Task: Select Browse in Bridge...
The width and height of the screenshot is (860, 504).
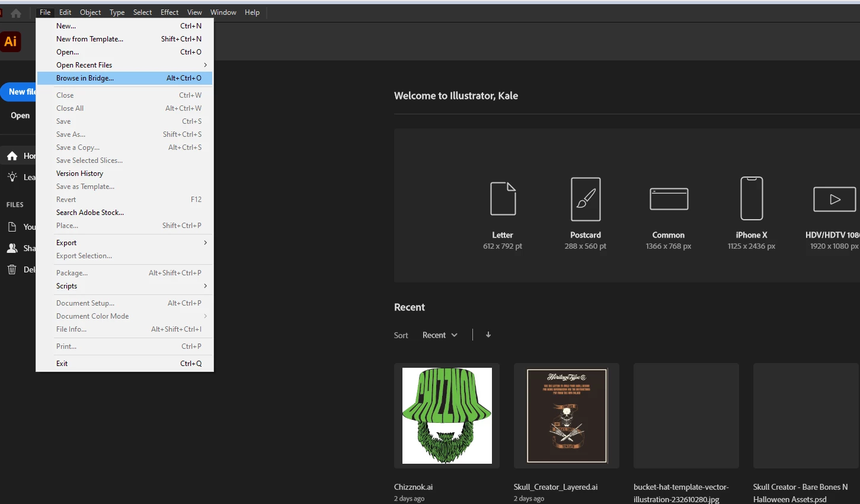Action: pos(124,78)
